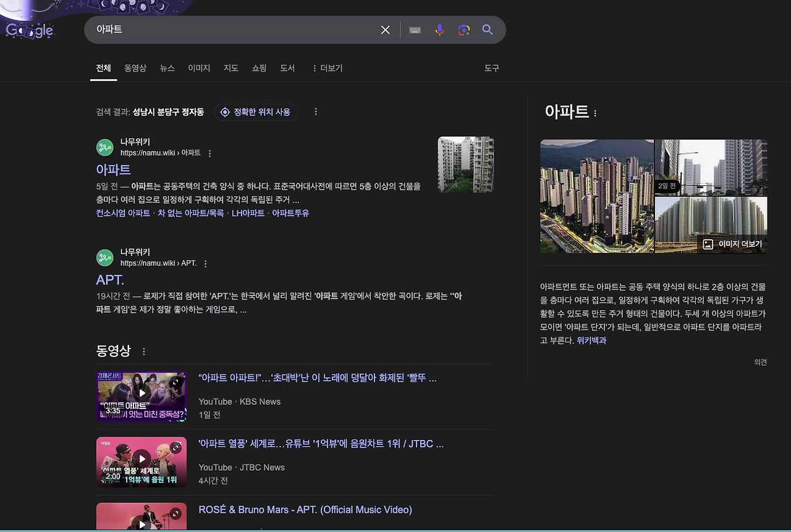Click the 의견 feedback link

coord(761,363)
